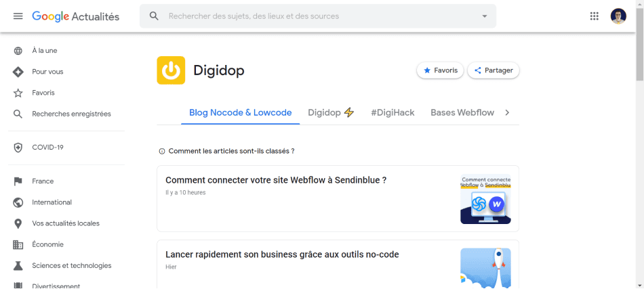Switch to #DigiHack tab

coord(393,113)
